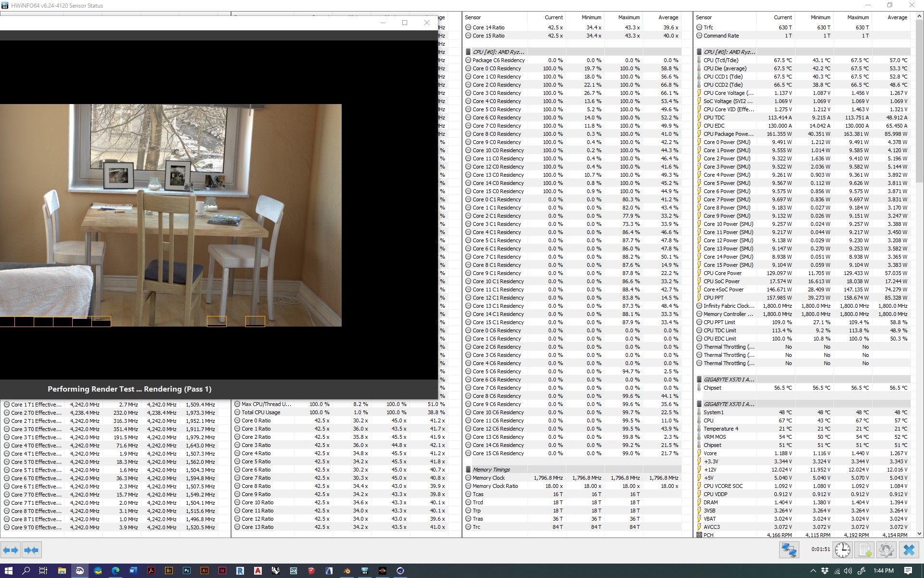Select the CPU Package Power row
Viewport: 924px width, 578px height.
(x=729, y=134)
